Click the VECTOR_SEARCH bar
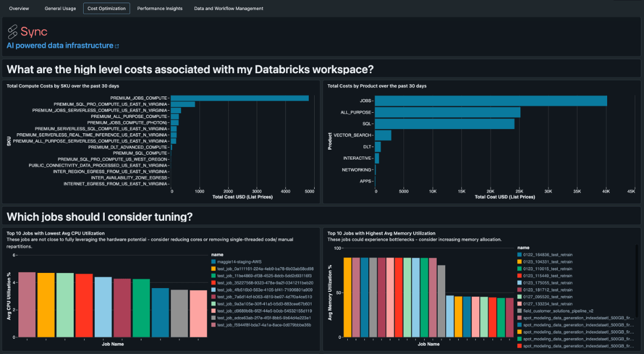Screen dimensions: 644x354 click(383, 135)
